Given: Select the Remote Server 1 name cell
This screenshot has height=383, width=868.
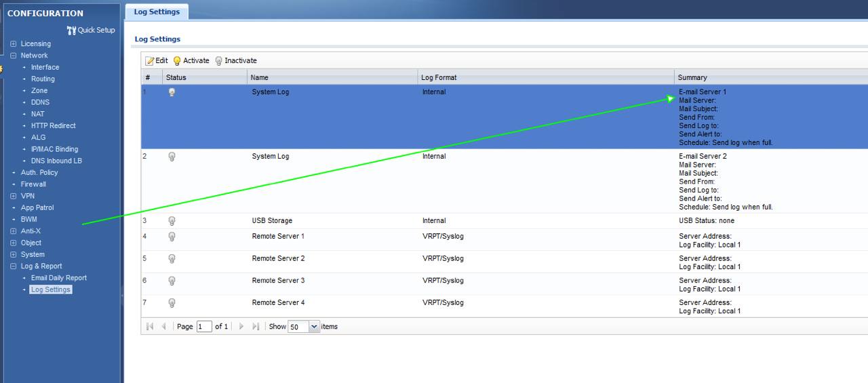Looking at the screenshot, I should (x=278, y=237).
